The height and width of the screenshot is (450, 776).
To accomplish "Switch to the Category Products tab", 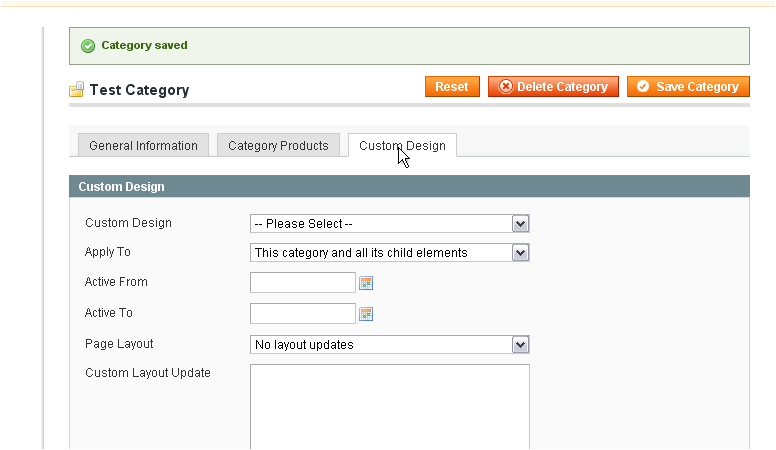I will [x=278, y=146].
